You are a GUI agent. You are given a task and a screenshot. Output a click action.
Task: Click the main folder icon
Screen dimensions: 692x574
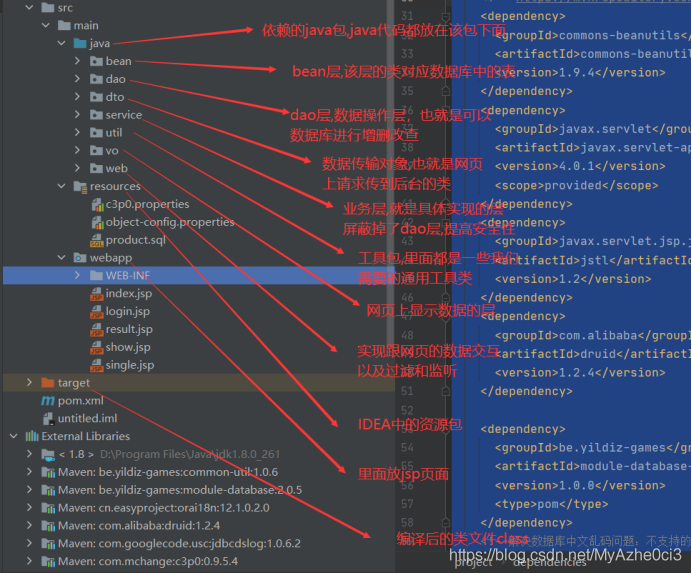point(64,26)
